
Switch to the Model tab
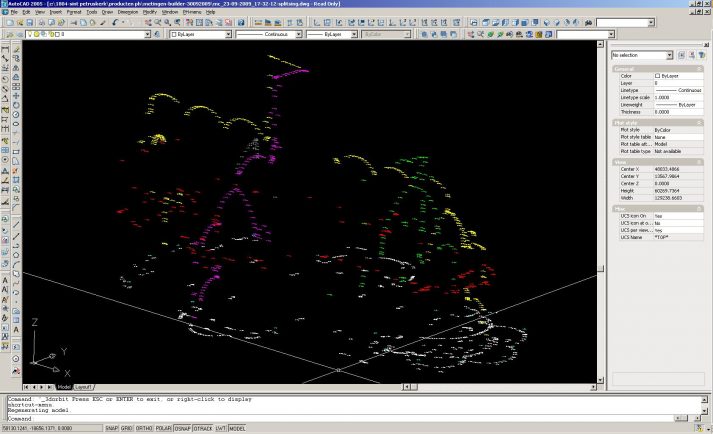coord(64,387)
